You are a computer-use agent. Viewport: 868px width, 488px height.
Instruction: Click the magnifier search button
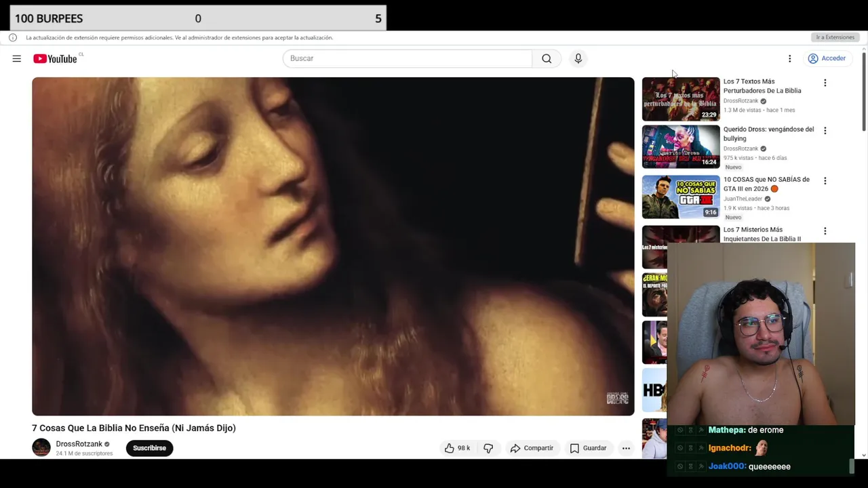pos(547,58)
